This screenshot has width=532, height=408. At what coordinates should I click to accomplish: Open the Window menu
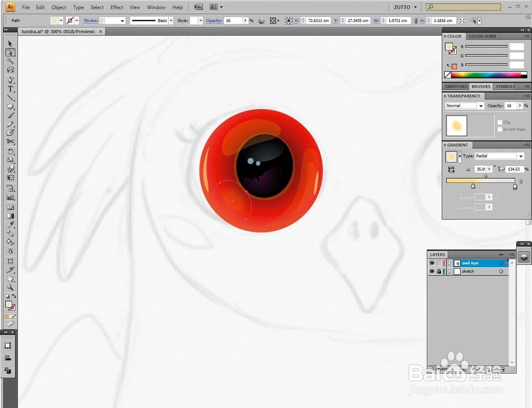[x=156, y=7]
